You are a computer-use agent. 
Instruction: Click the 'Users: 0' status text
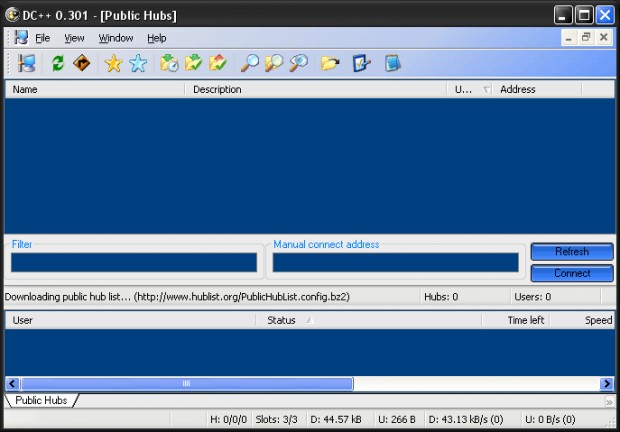(532, 297)
